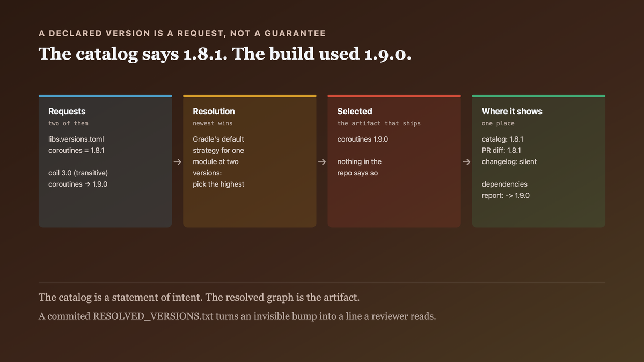
Task: Click 'coroutines → 1.9.0' in Requests card
Action: [78, 184]
